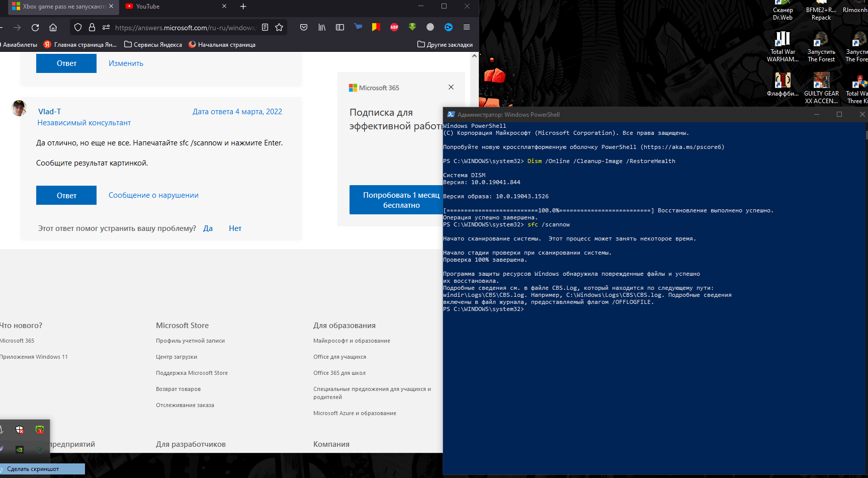
Task: Click Vlad-T avatar thumbnail
Action: pyautogui.click(x=19, y=108)
